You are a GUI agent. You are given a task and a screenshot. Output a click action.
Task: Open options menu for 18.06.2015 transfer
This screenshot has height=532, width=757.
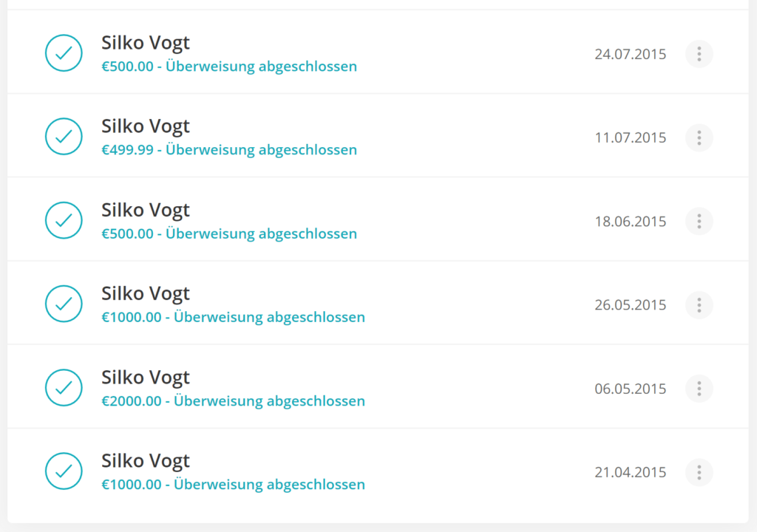pyautogui.click(x=699, y=221)
